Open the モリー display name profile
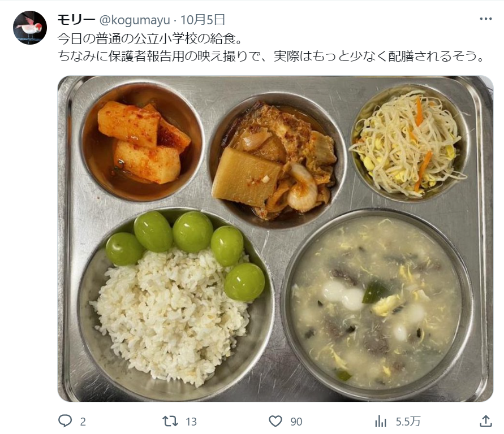The width and height of the screenshot is (504, 434). 76,20
